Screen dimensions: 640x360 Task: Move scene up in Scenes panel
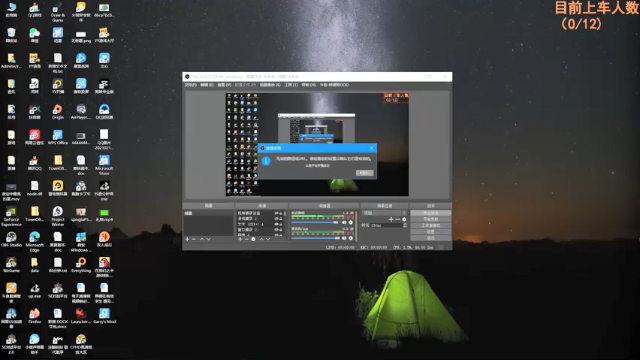[202, 239]
